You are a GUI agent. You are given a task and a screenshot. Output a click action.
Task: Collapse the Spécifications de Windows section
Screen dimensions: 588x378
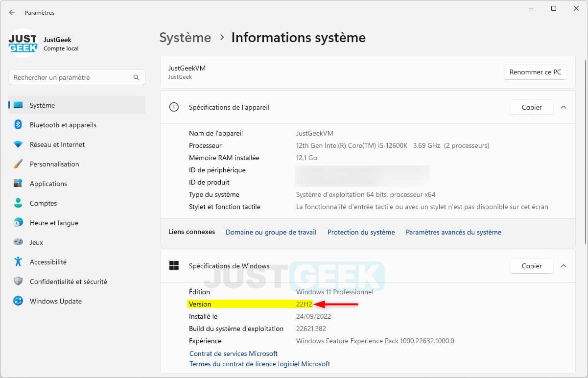point(564,266)
